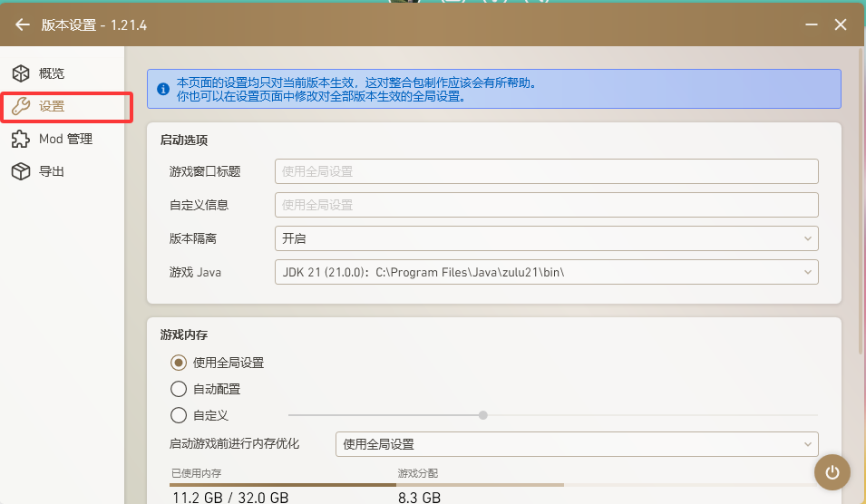Click the 启动选项 section heading
This screenshot has width=866, height=504.
(184, 141)
